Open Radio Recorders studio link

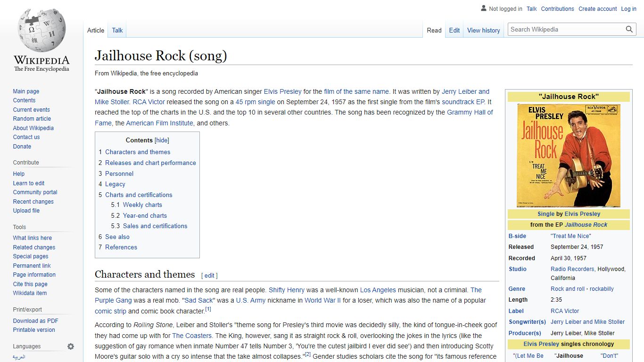tap(572, 269)
